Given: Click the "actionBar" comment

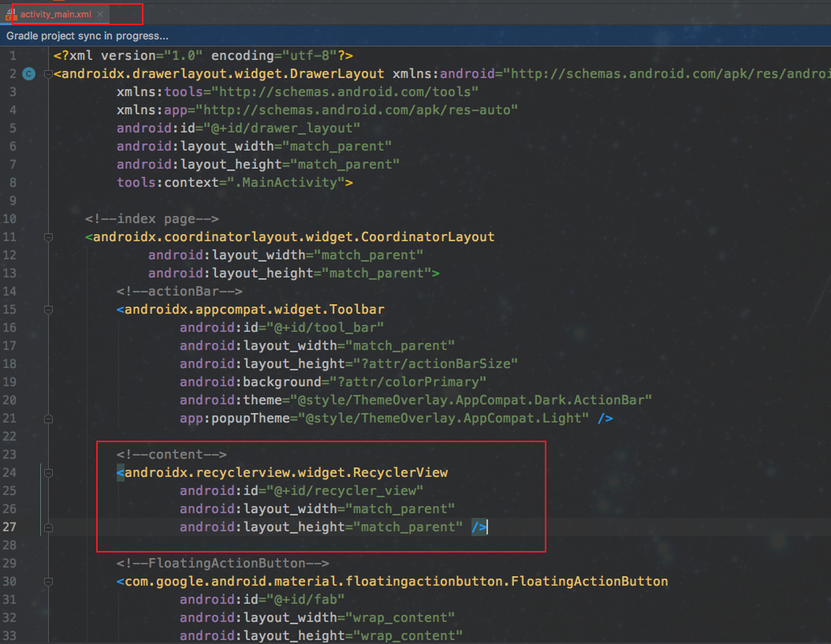Looking at the screenshot, I should pos(179,292).
